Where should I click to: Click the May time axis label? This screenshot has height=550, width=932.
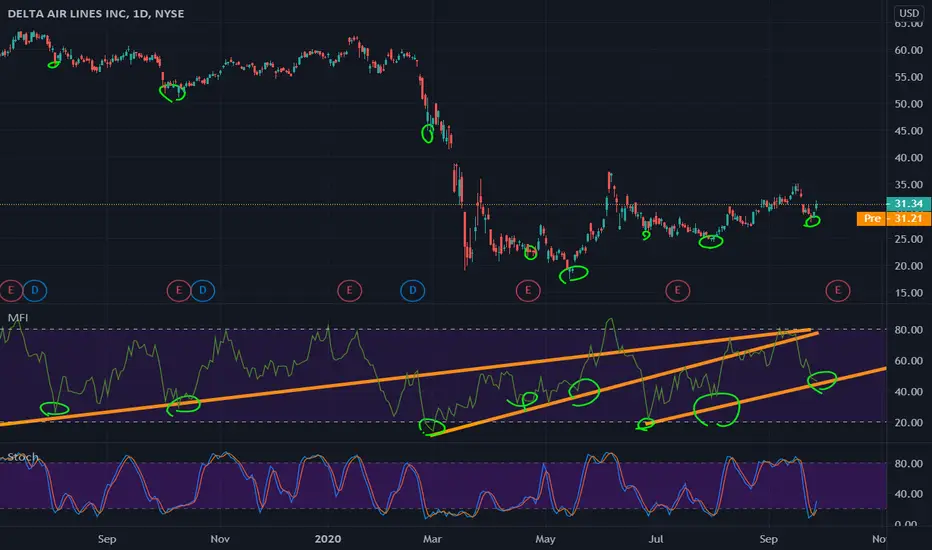coord(545,539)
